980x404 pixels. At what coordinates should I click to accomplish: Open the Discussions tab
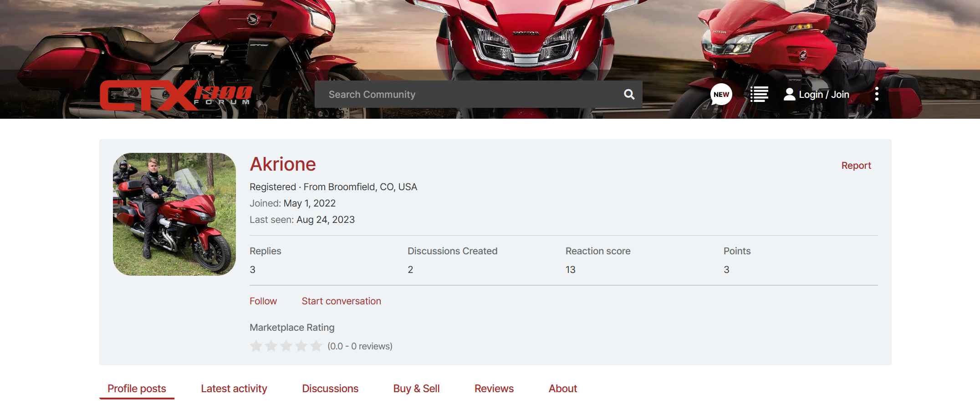point(330,389)
